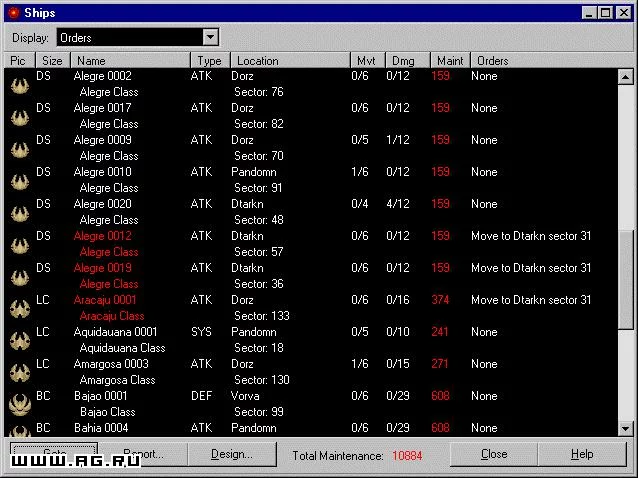Open the Help button
The width and height of the screenshot is (638, 478).
[582, 454]
